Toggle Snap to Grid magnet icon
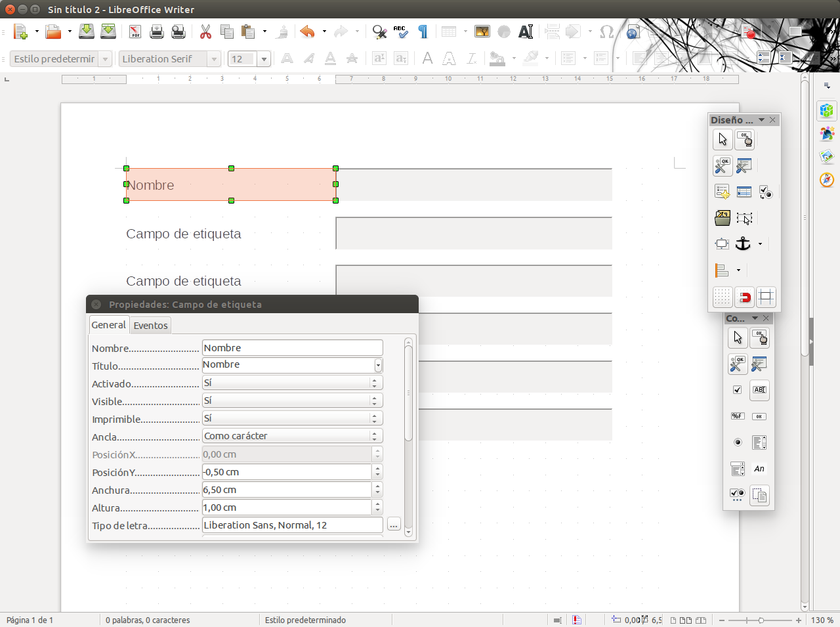 [x=744, y=297]
